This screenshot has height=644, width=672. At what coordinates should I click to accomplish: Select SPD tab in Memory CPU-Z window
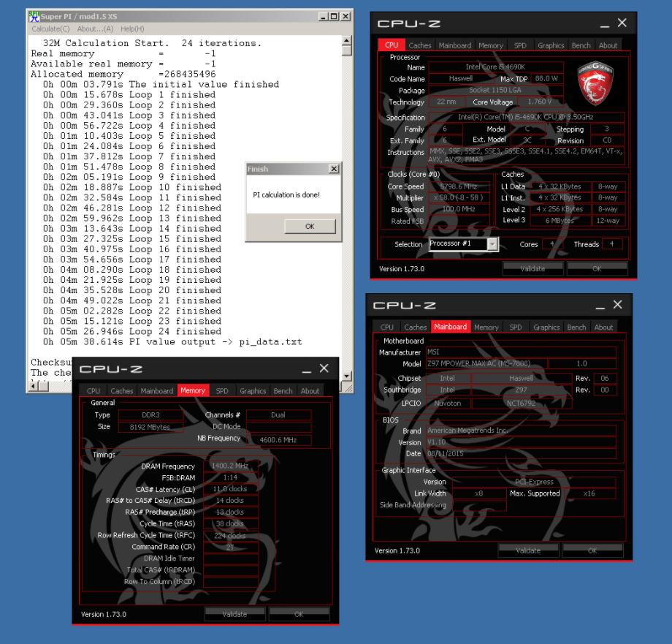tap(222, 391)
